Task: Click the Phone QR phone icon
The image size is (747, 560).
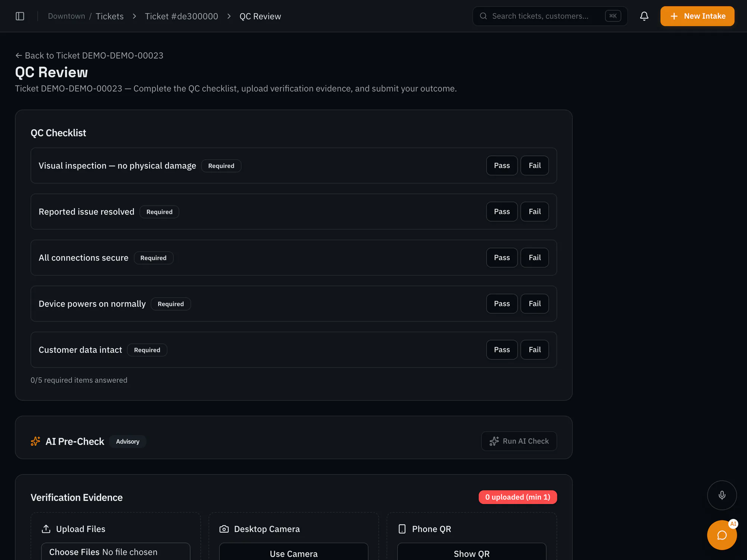Action: click(402, 529)
